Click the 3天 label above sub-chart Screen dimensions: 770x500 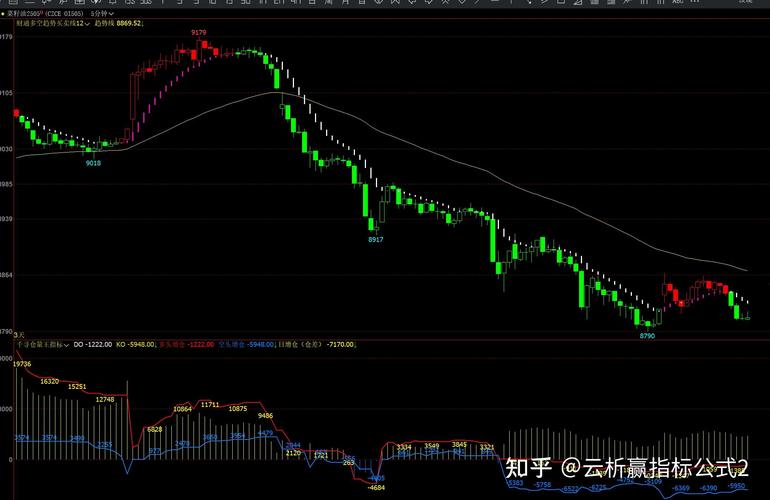(7, 335)
